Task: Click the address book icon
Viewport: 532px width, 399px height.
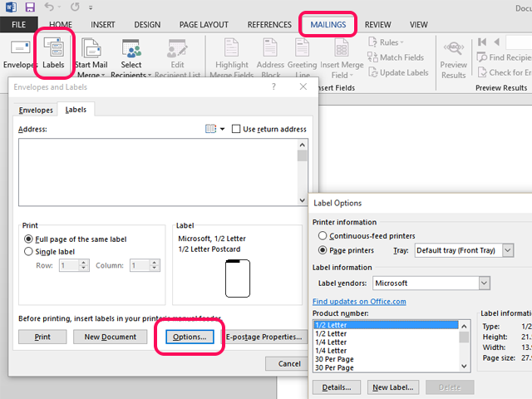Action: (210, 129)
